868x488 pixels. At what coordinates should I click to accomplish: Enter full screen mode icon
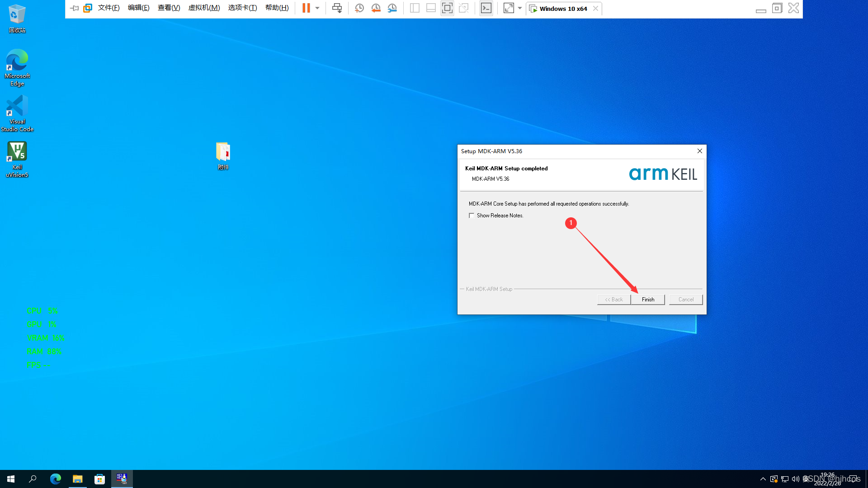click(447, 8)
